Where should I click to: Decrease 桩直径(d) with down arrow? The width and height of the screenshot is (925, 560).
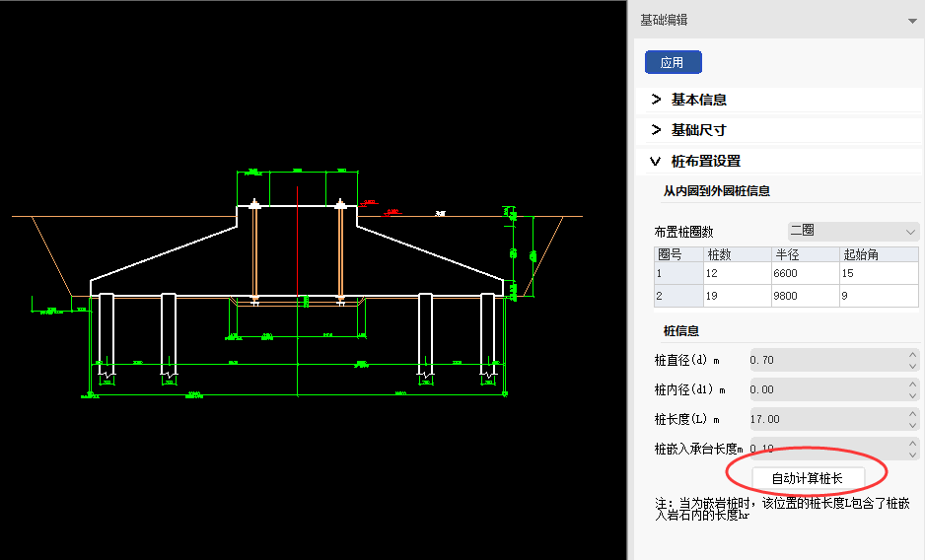coord(912,366)
